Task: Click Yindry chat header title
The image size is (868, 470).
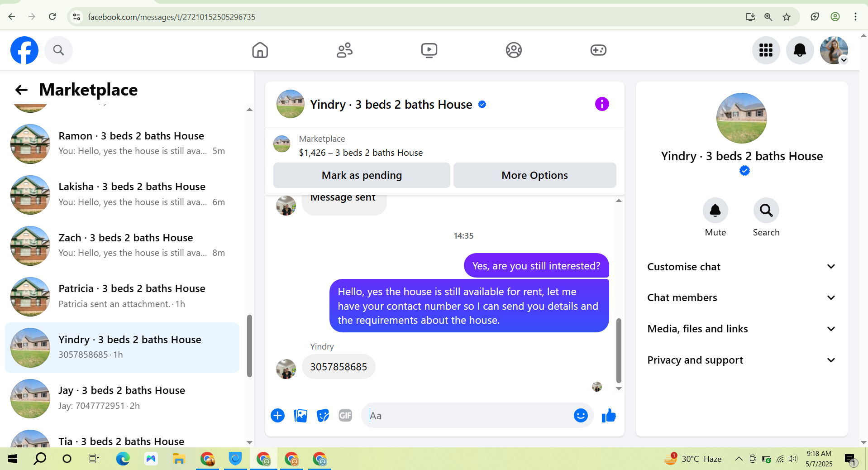Action: [391, 105]
